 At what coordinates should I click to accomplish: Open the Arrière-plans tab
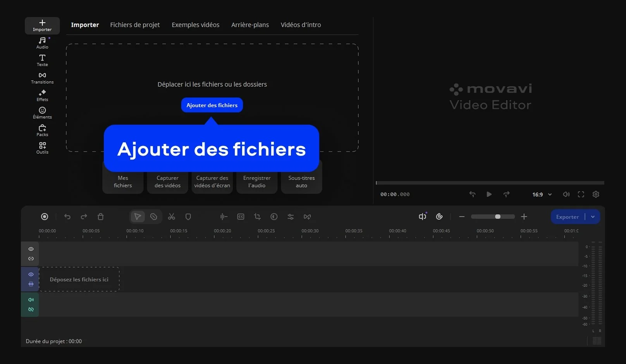point(250,25)
